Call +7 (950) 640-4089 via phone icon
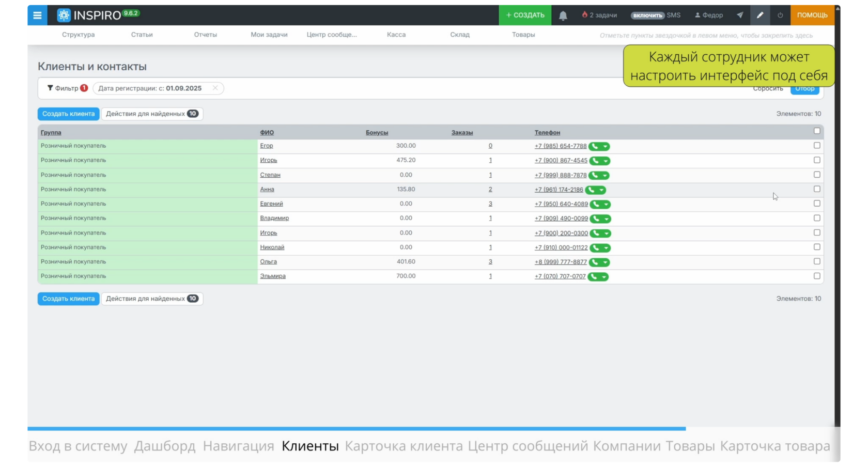This screenshot has height=467, width=868. (596, 205)
